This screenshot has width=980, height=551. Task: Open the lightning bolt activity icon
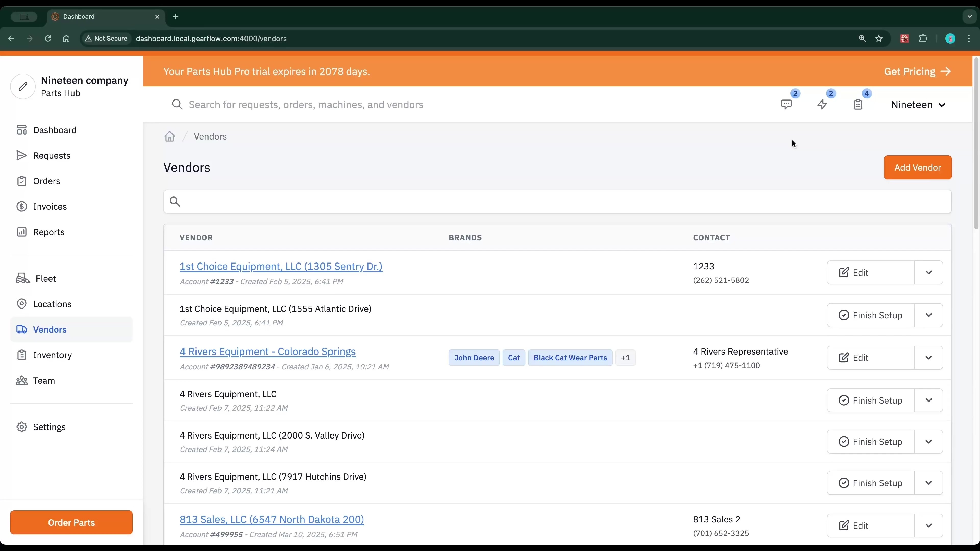tap(822, 105)
